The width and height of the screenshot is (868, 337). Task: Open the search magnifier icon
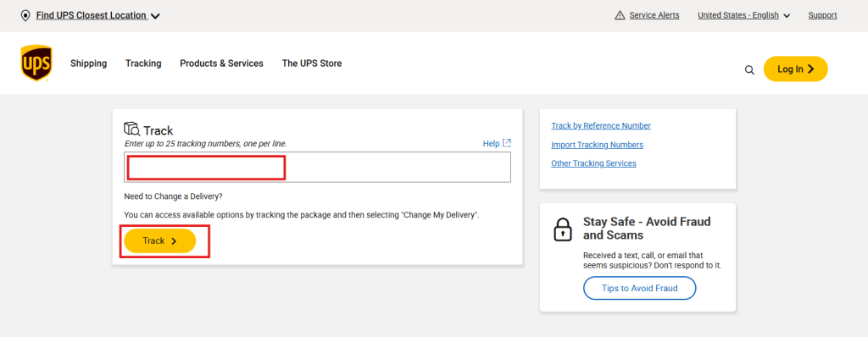tap(749, 69)
